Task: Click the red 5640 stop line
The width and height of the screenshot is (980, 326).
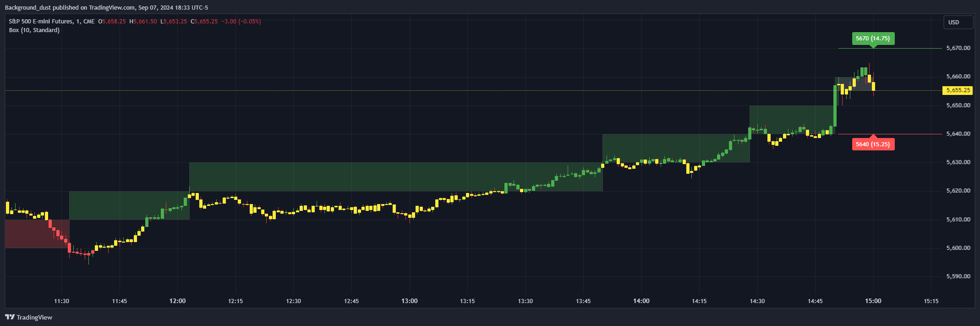Action: click(890, 134)
